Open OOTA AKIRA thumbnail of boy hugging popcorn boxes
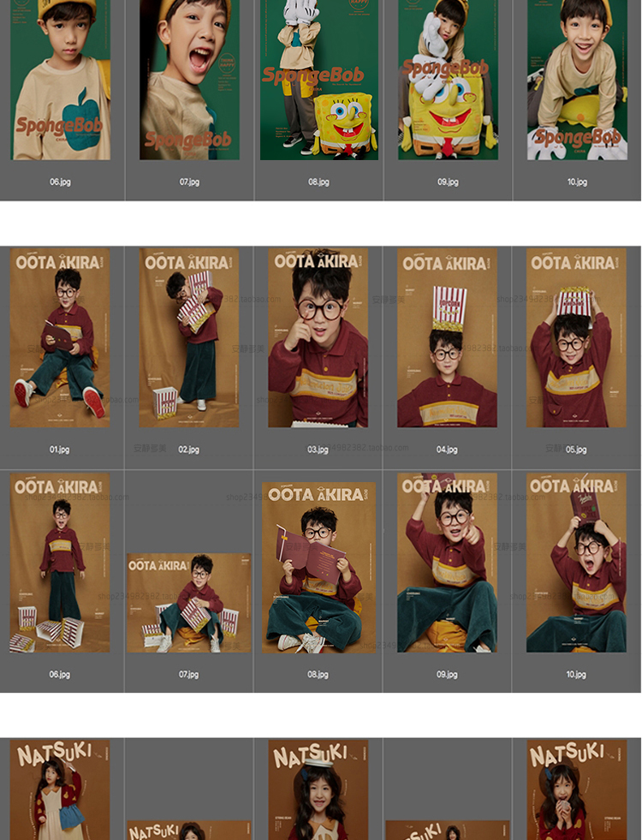This screenshot has width=642, height=840. (189, 337)
